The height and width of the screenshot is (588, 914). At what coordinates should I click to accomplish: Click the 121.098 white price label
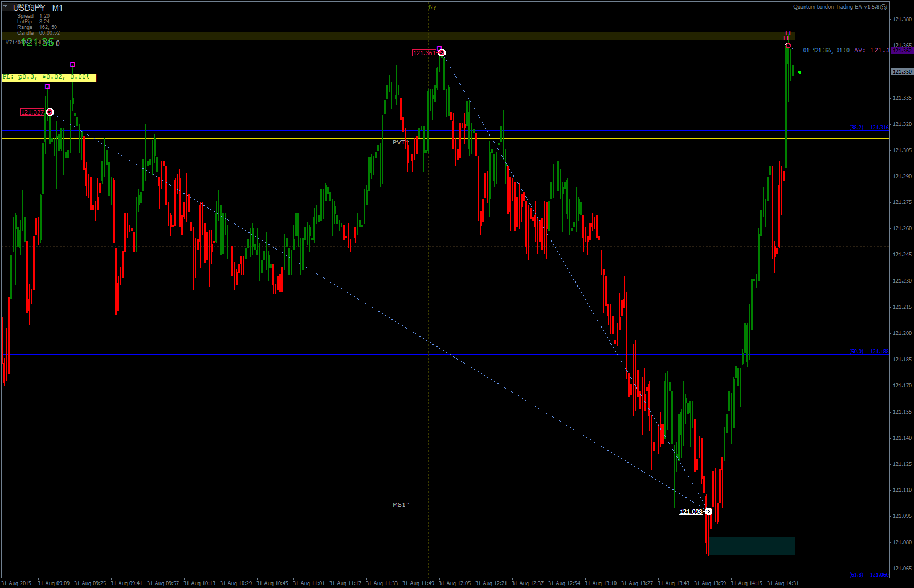[691, 512]
